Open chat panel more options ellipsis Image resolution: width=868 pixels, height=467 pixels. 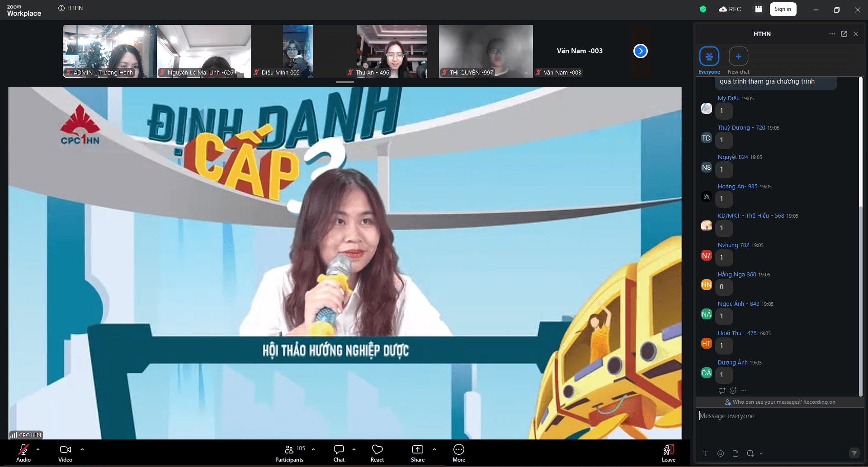click(x=832, y=34)
